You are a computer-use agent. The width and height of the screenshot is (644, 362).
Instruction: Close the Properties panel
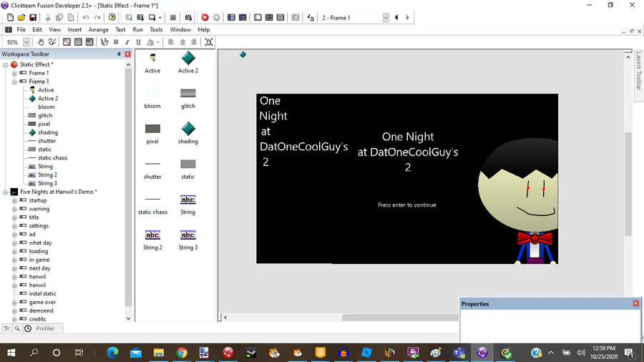[636, 303]
